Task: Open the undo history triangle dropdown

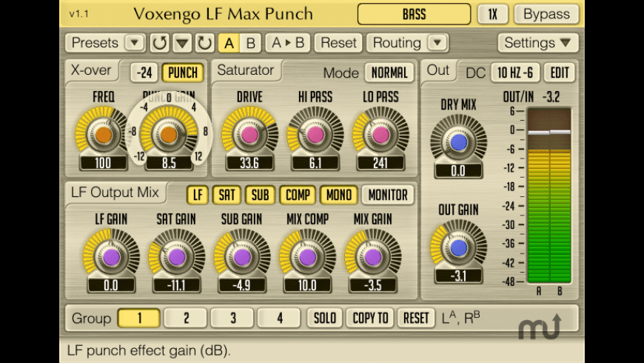Action: pyautogui.click(x=182, y=43)
